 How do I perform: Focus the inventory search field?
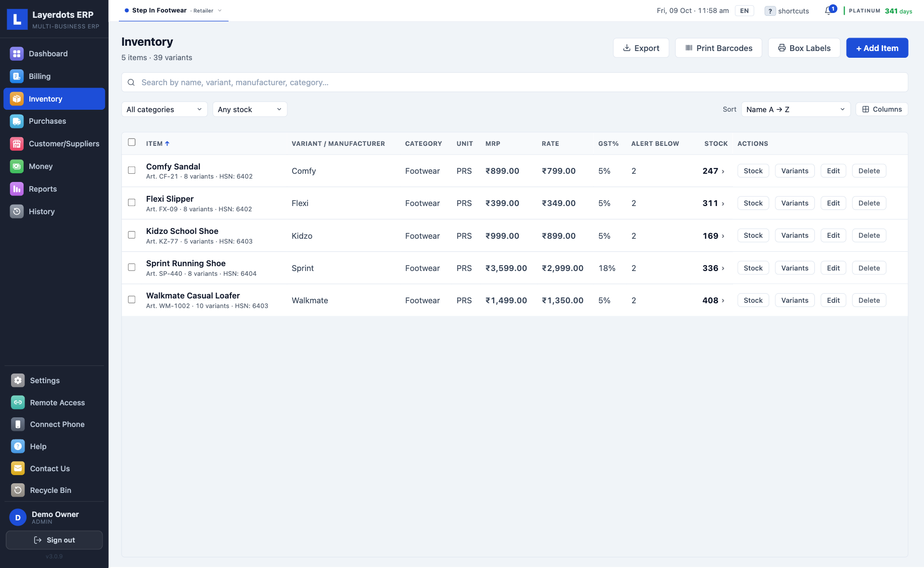coord(514,82)
